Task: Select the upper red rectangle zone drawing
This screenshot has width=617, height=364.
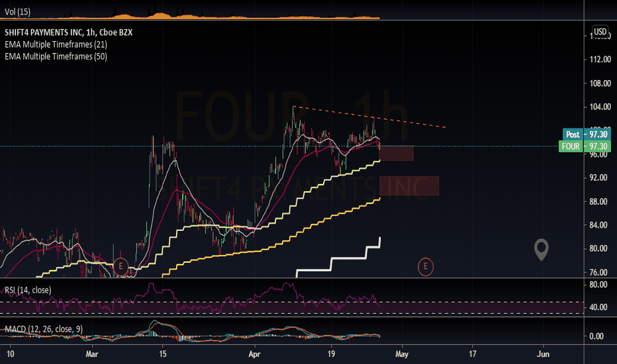Action: pyautogui.click(x=397, y=153)
